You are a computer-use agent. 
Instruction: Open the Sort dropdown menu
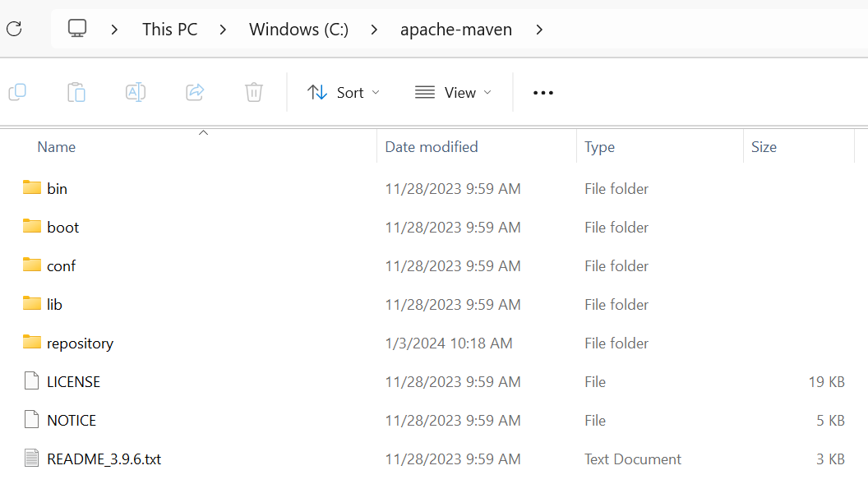344,92
